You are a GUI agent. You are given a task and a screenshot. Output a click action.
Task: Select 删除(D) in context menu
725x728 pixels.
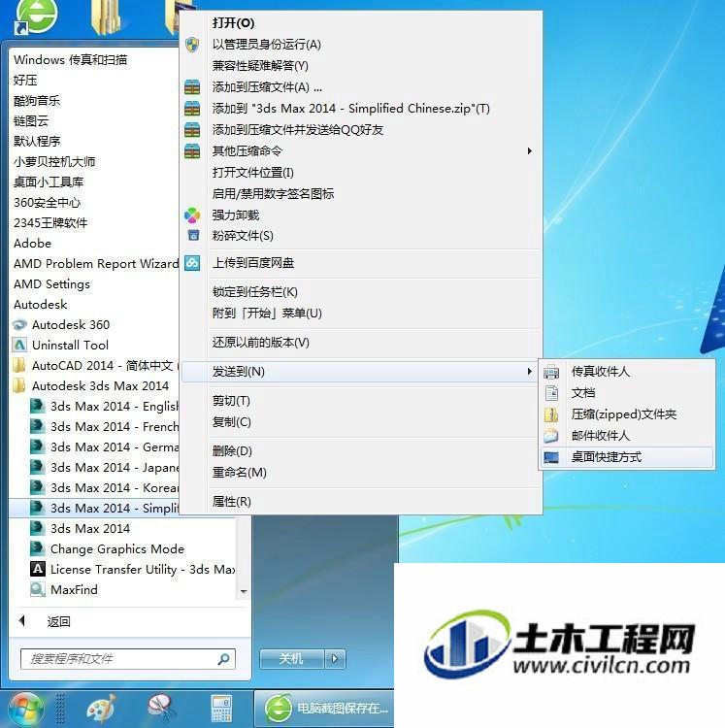tap(232, 450)
